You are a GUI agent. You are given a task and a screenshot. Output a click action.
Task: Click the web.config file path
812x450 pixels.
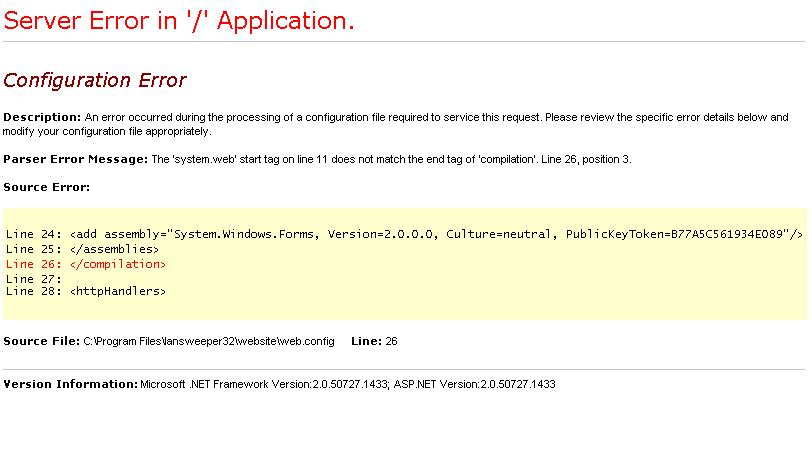click(x=208, y=341)
